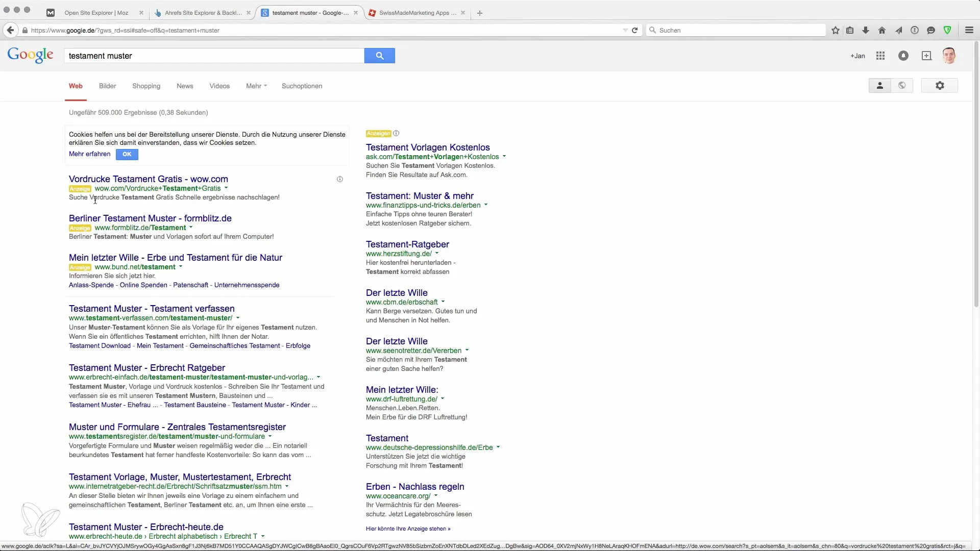Screen dimensions: 980x551
Task: Click the padlock site identity icon
Action: 24,30
